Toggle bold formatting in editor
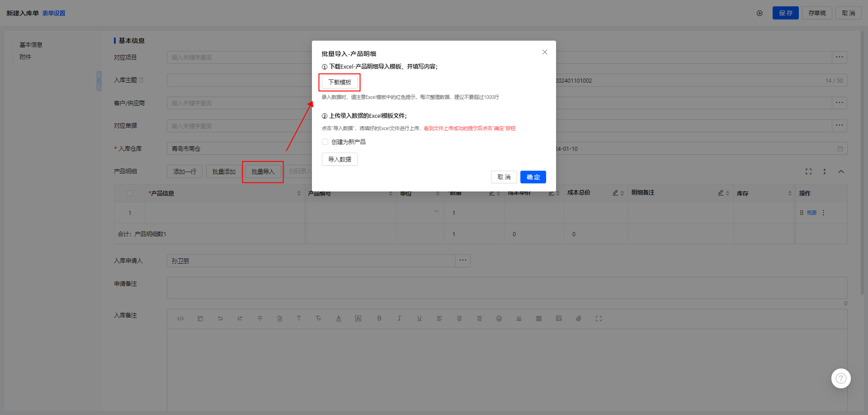 click(x=379, y=318)
